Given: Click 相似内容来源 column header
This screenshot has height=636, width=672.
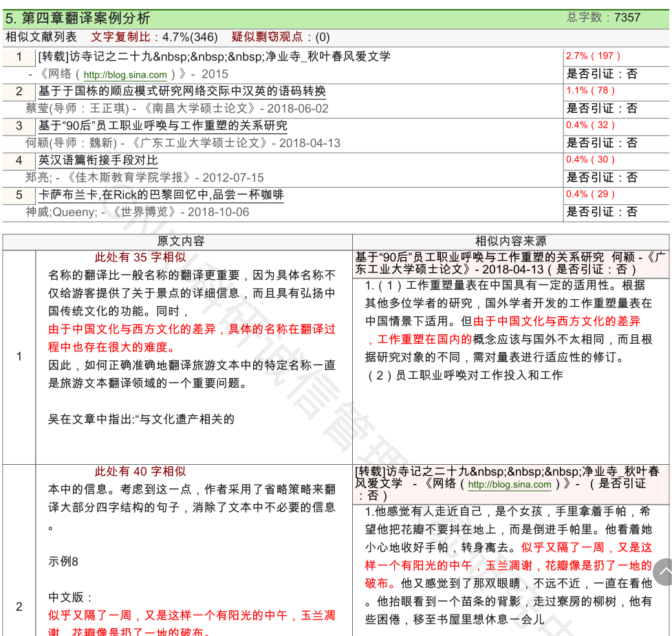Looking at the screenshot, I should [x=511, y=241].
